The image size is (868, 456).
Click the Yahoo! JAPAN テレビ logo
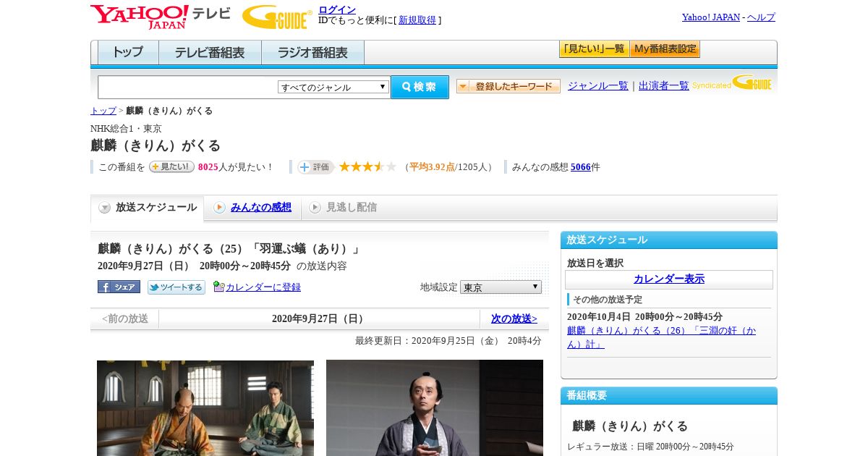click(161, 17)
